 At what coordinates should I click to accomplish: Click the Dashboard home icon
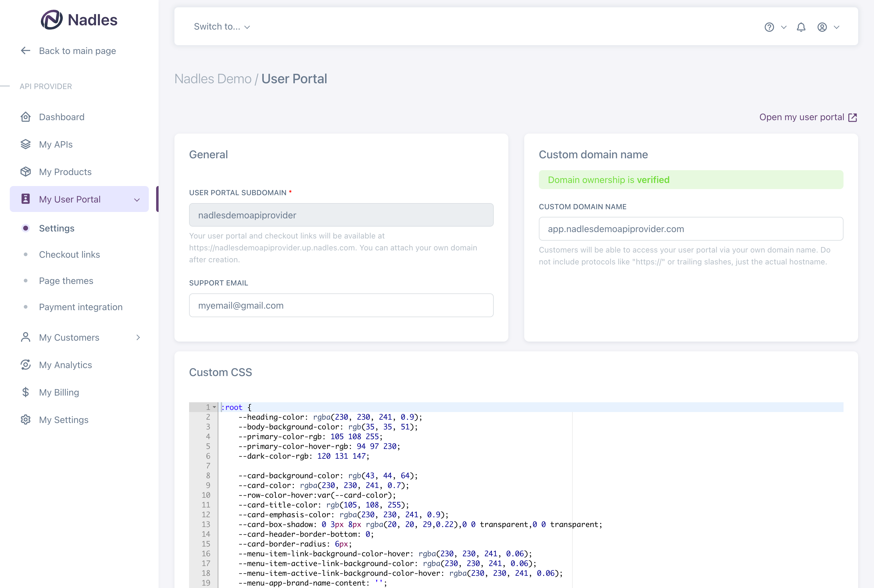(x=26, y=117)
